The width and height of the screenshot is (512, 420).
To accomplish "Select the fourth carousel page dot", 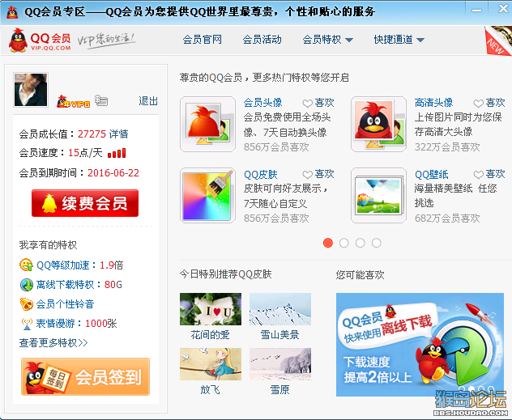I will [x=376, y=243].
